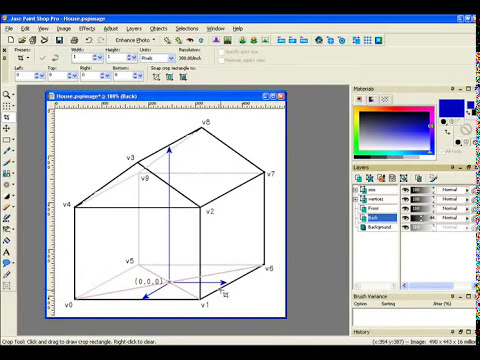Pick a color in the Materials color picker

(x=394, y=131)
